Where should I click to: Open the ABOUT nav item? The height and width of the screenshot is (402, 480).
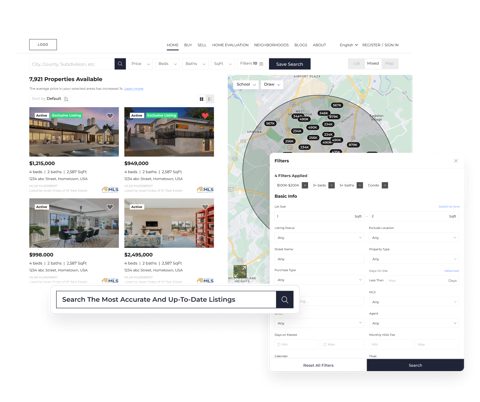point(319,45)
